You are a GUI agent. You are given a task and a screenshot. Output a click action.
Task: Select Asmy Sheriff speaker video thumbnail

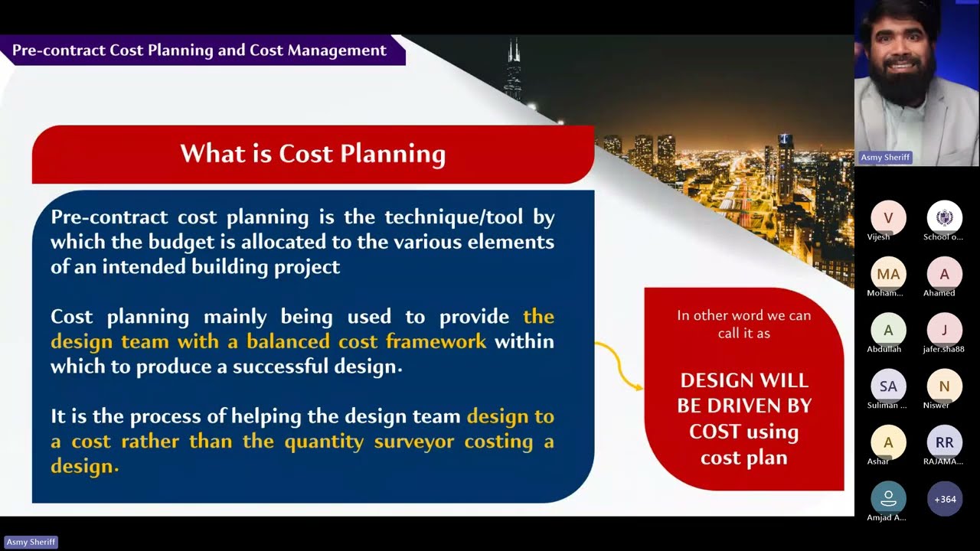917,83
